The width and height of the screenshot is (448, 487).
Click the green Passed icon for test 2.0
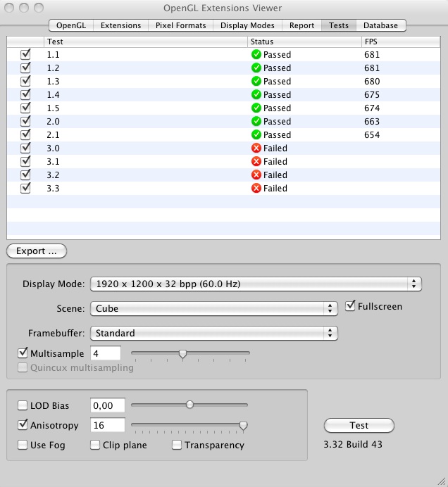pos(256,121)
